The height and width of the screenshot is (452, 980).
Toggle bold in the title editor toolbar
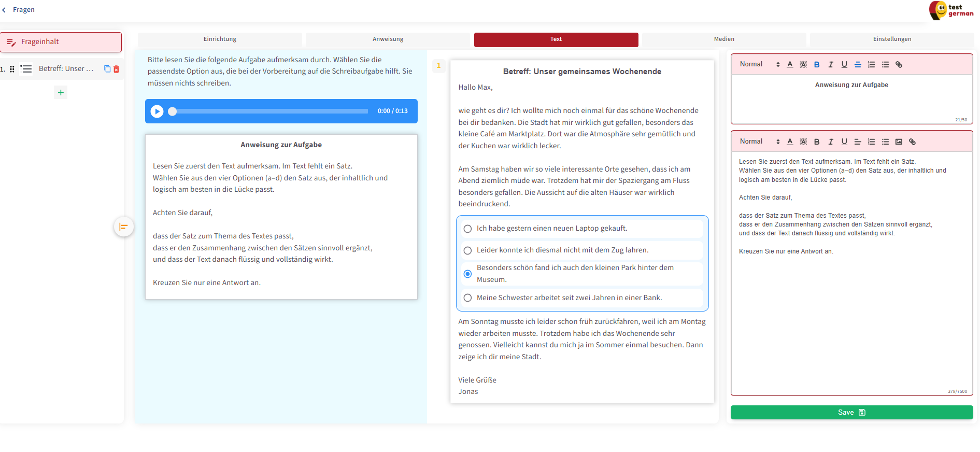817,65
